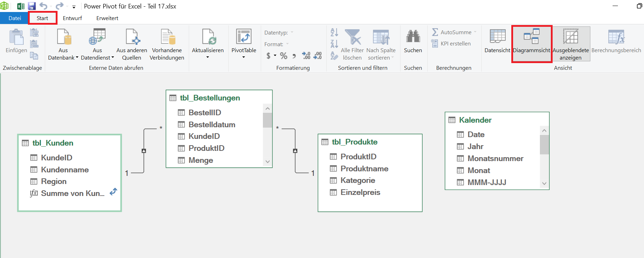644x258 pixels.
Task: Click Aus anderen Quellen icon
Action: click(x=132, y=37)
